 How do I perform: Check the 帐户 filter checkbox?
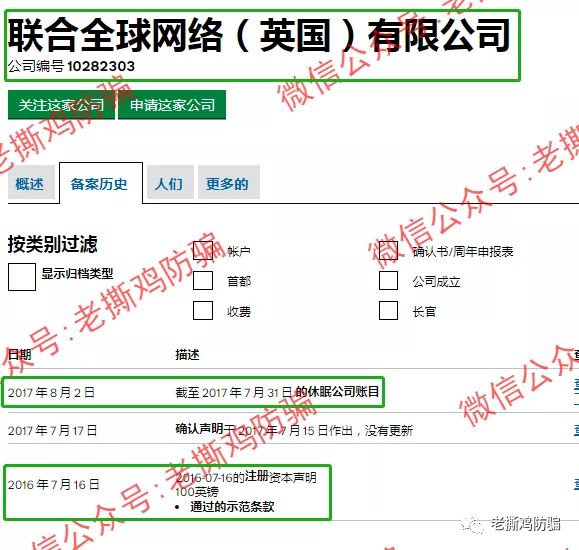tap(203, 250)
